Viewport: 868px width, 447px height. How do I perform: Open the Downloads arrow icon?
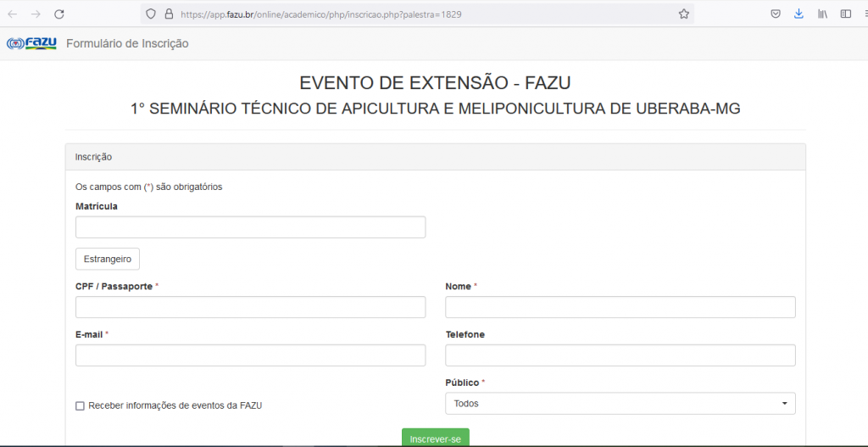[798, 14]
